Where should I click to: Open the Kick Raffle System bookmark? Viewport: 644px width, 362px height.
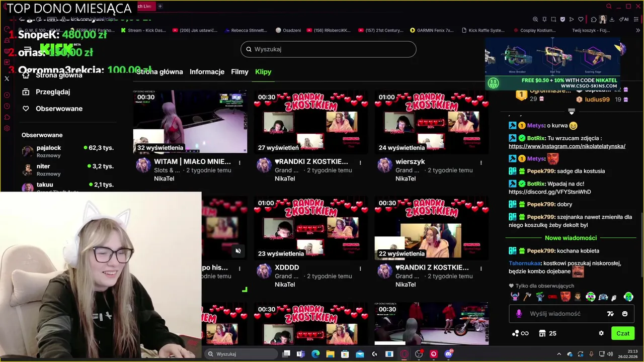click(483, 30)
